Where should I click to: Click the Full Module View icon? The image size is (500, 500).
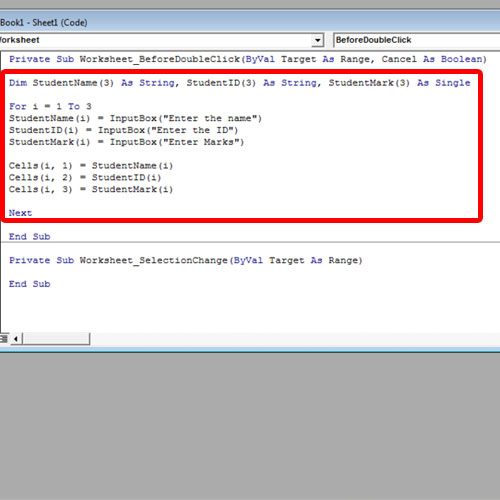click(4, 339)
